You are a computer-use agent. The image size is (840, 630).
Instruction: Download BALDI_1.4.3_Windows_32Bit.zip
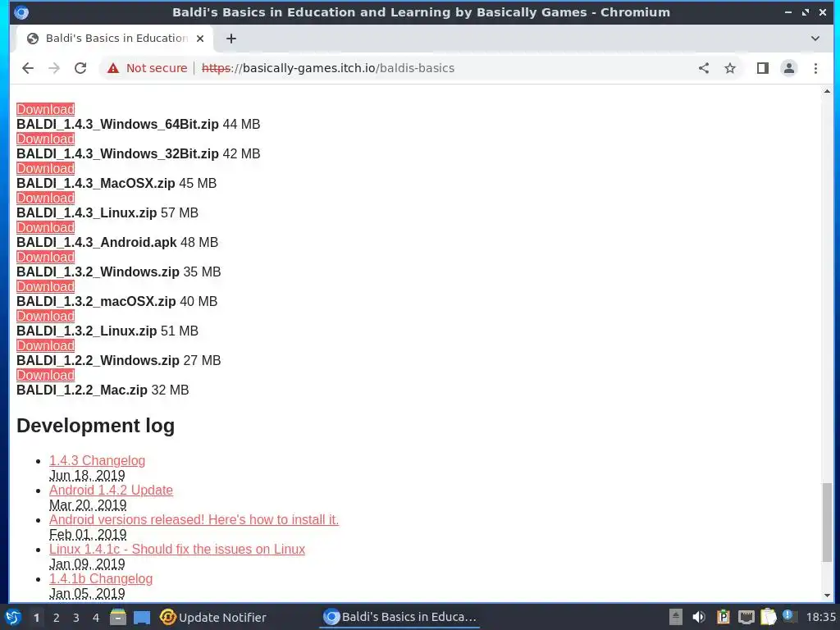pyautogui.click(x=46, y=139)
